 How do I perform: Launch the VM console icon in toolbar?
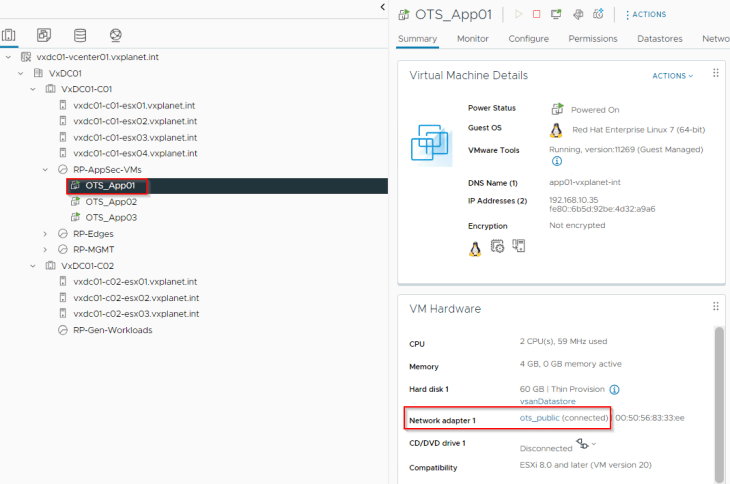pos(556,14)
